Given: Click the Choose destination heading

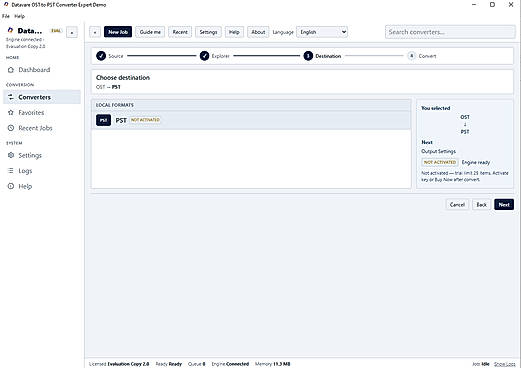Looking at the screenshot, I should 123,78.
